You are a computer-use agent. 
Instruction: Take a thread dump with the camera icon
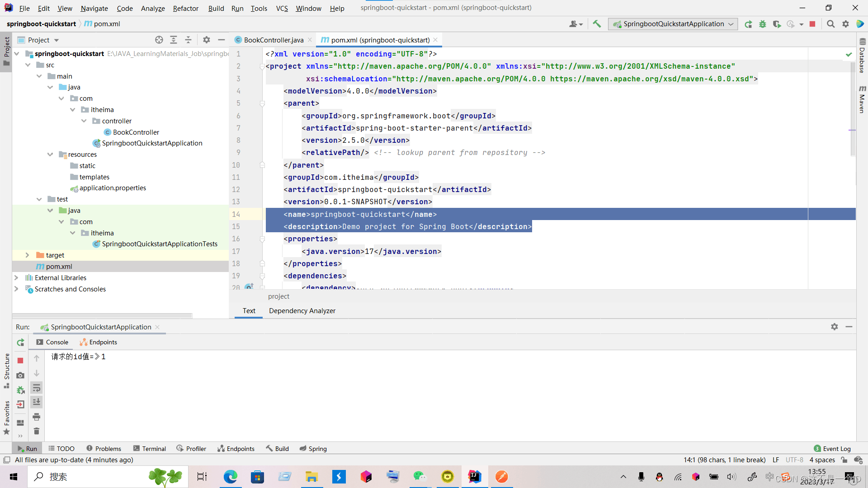click(20, 375)
